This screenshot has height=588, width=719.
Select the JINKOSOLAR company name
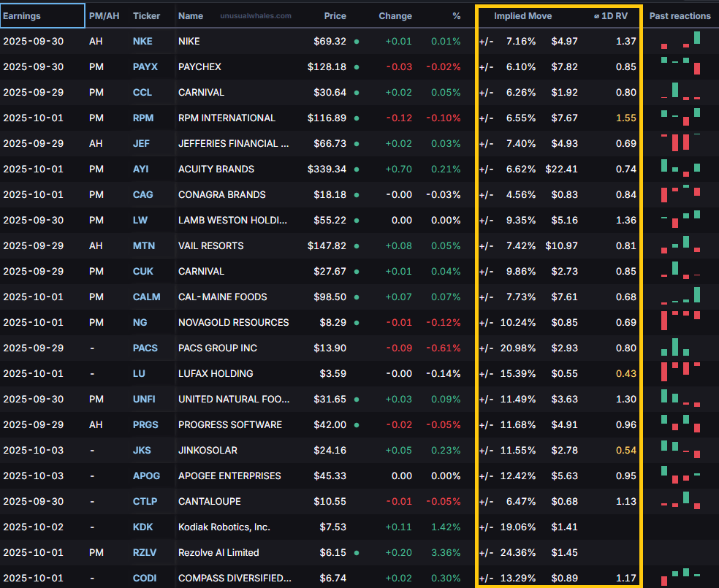point(208,451)
